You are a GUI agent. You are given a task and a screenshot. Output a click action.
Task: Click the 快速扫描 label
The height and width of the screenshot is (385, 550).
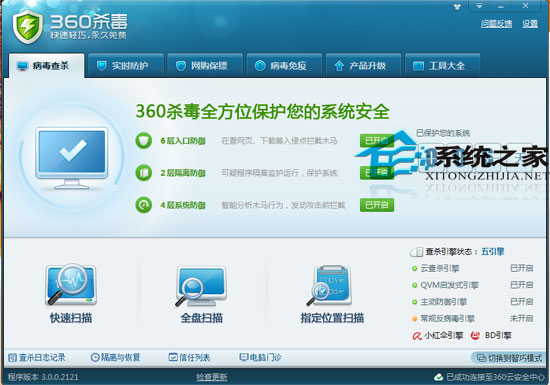pyautogui.click(x=71, y=318)
